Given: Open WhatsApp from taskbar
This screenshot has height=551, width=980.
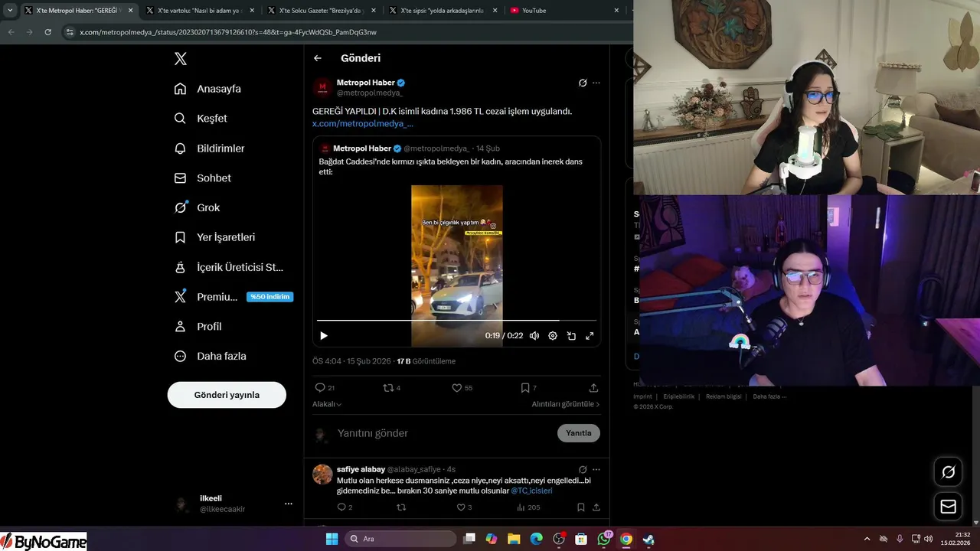Looking at the screenshot, I should coord(604,539).
